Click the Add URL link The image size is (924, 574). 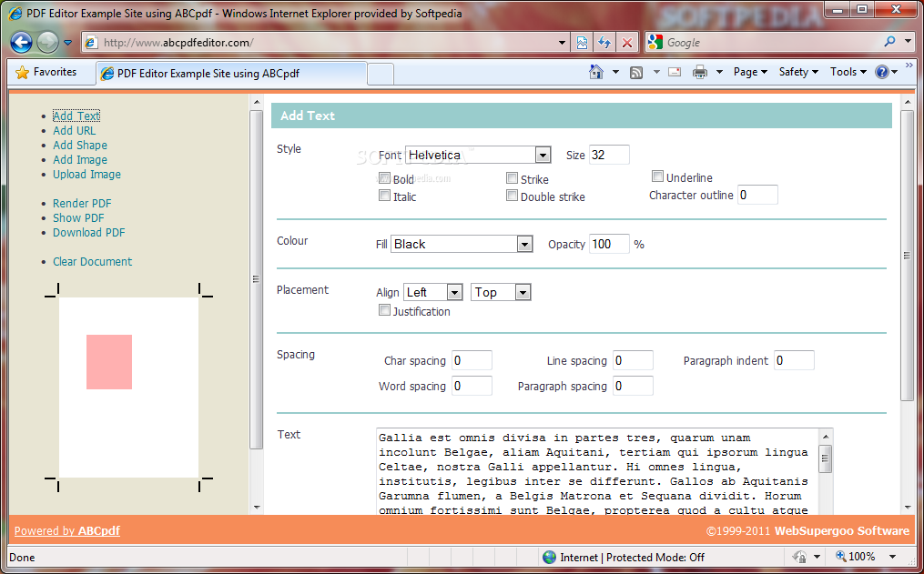75,131
